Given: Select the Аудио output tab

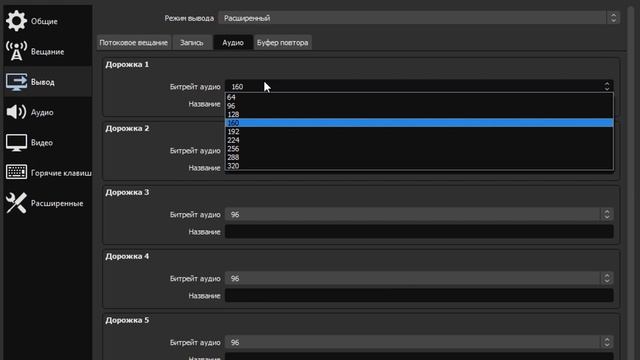Looking at the screenshot, I should pyautogui.click(x=233, y=42).
